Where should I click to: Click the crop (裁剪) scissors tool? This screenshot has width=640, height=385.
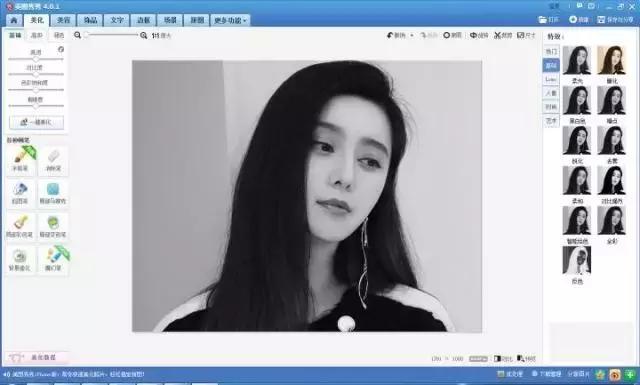(503, 36)
